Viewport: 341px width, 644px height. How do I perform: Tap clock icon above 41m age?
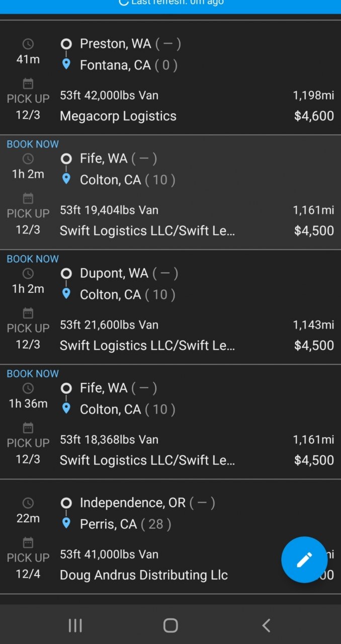(x=28, y=44)
